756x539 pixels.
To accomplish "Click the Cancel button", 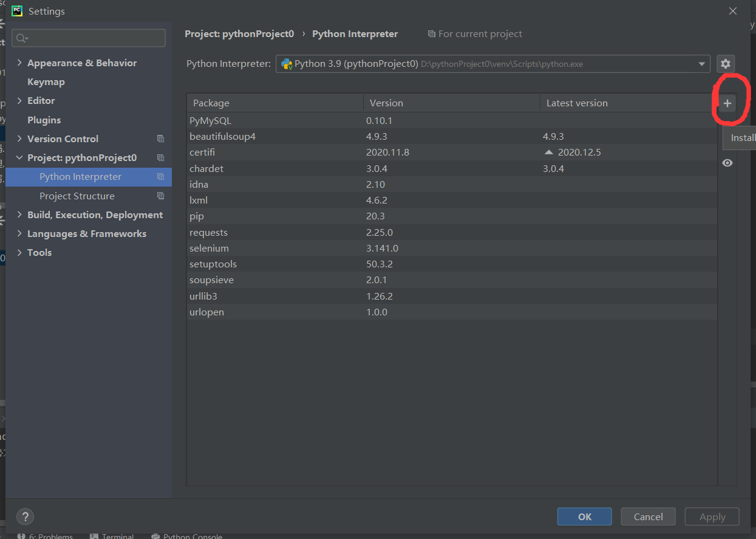I will [648, 517].
